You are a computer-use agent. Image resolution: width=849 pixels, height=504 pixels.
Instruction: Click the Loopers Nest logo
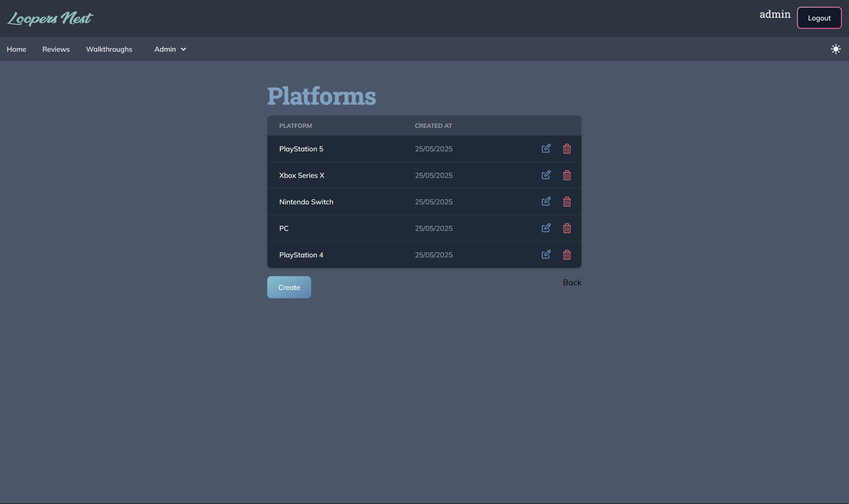point(50,18)
